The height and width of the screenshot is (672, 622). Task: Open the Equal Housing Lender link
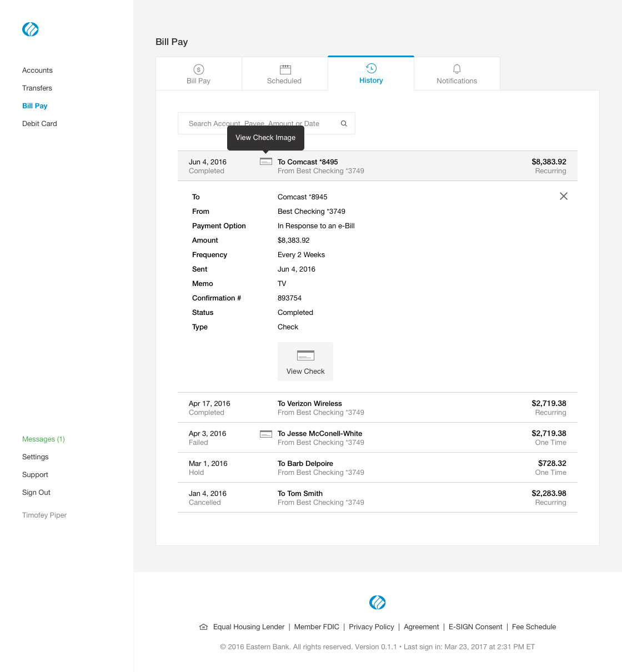click(249, 627)
